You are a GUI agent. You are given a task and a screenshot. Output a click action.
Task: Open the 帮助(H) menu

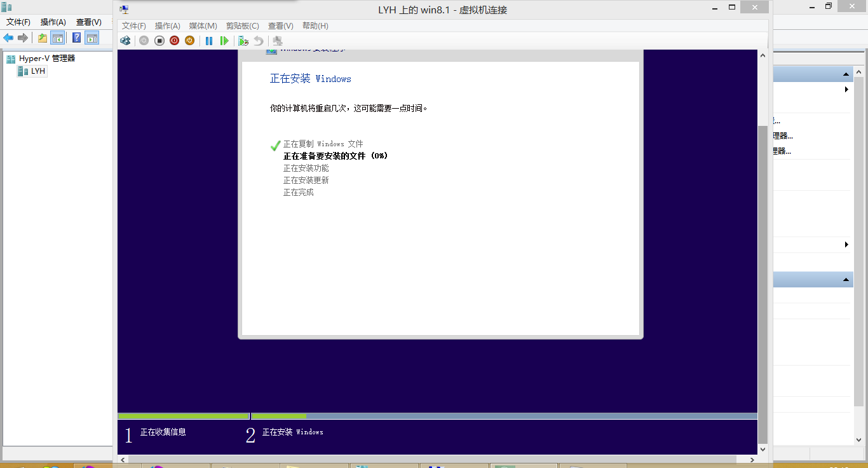click(x=315, y=26)
